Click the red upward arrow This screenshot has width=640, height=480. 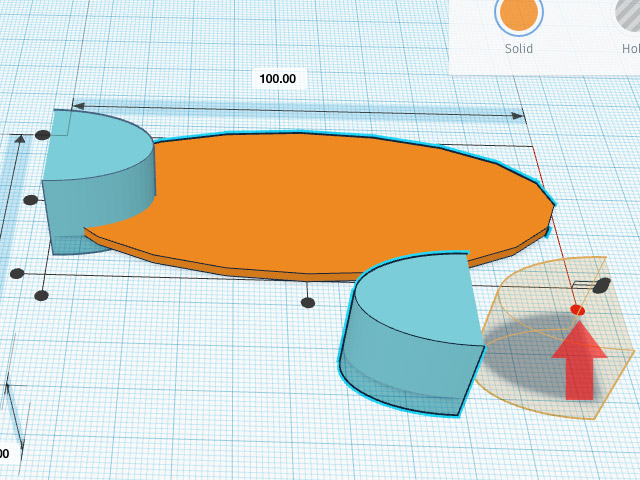(580, 361)
